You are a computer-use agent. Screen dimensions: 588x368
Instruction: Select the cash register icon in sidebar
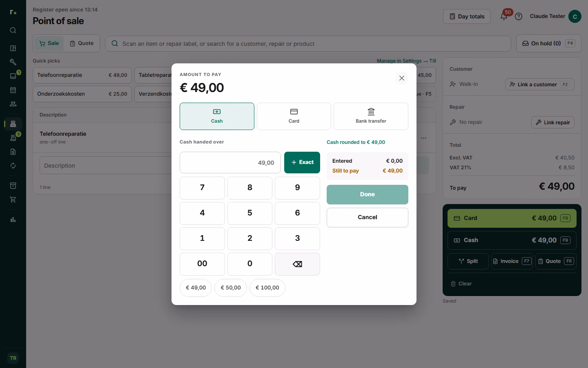click(13, 124)
